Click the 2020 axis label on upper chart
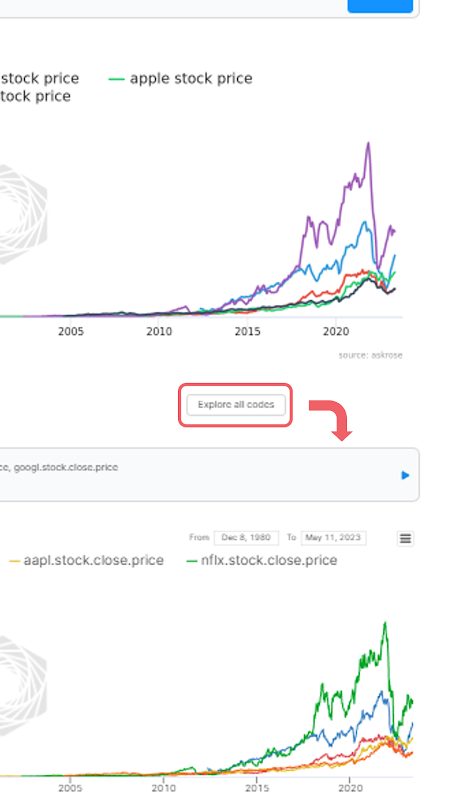Image resolution: width=450 pixels, height=800 pixels. click(336, 332)
